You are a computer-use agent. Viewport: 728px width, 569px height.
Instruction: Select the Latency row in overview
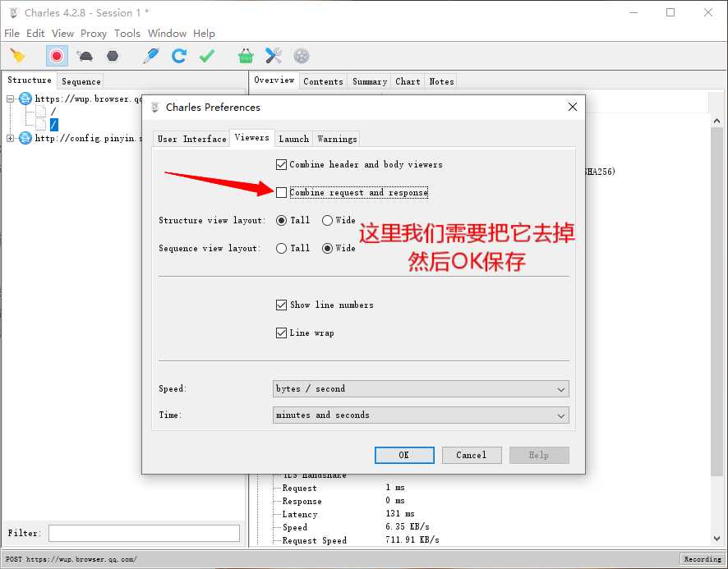pyautogui.click(x=300, y=514)
